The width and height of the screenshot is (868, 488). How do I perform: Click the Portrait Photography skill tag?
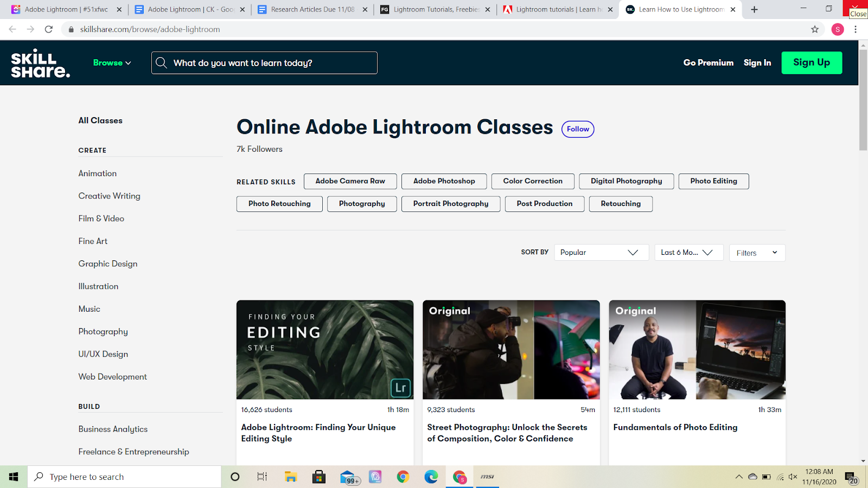(x=451, y=204)
